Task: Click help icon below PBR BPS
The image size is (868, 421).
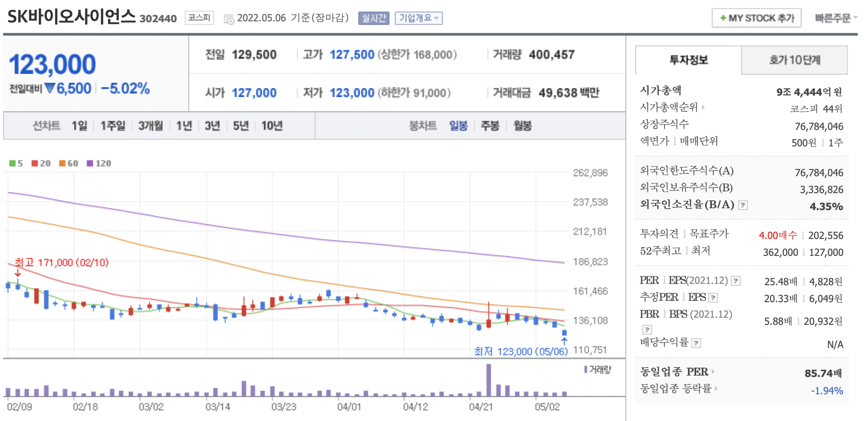Action: [x=647, y=330]
